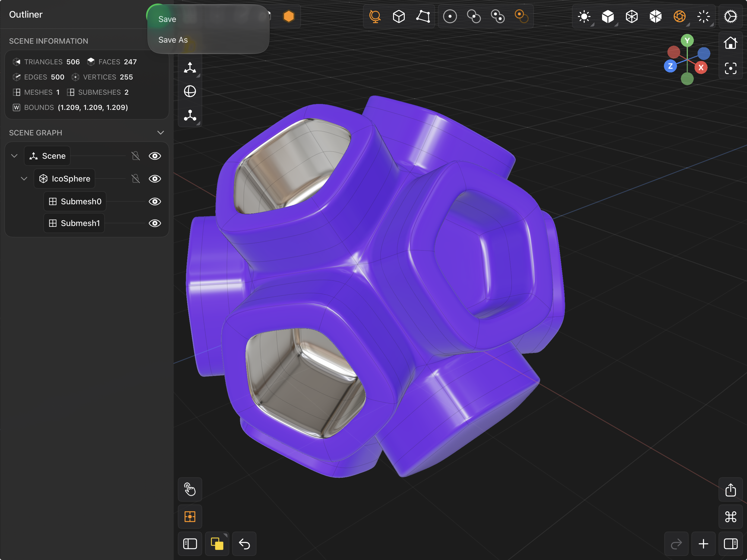Collapse the IcoSphere tree node

click(24, 179)
